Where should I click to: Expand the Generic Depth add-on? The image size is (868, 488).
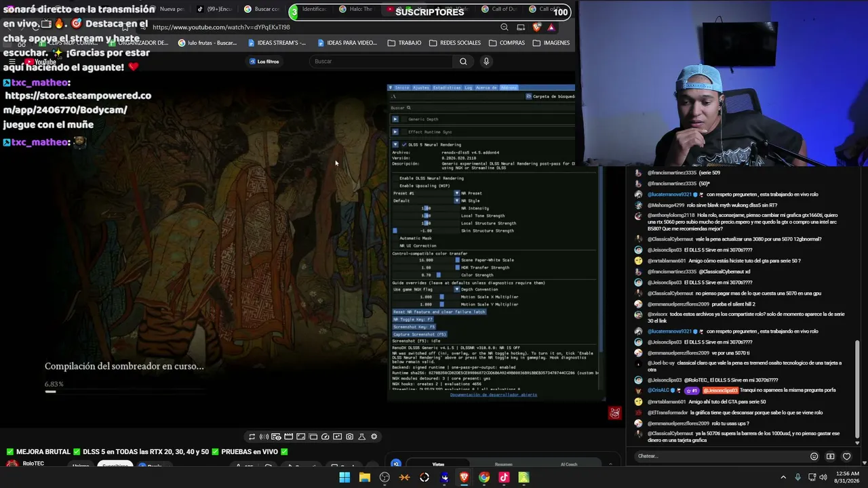coord(395,119)
